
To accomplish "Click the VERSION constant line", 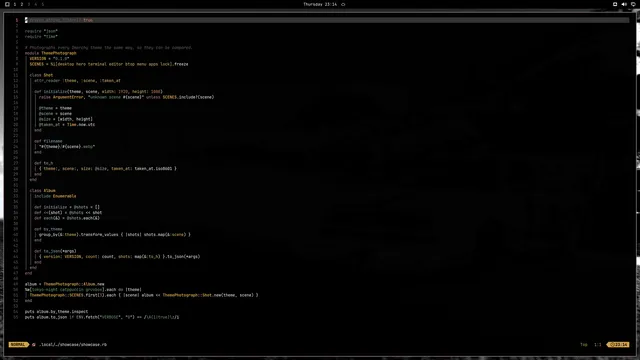I will 49,59.
